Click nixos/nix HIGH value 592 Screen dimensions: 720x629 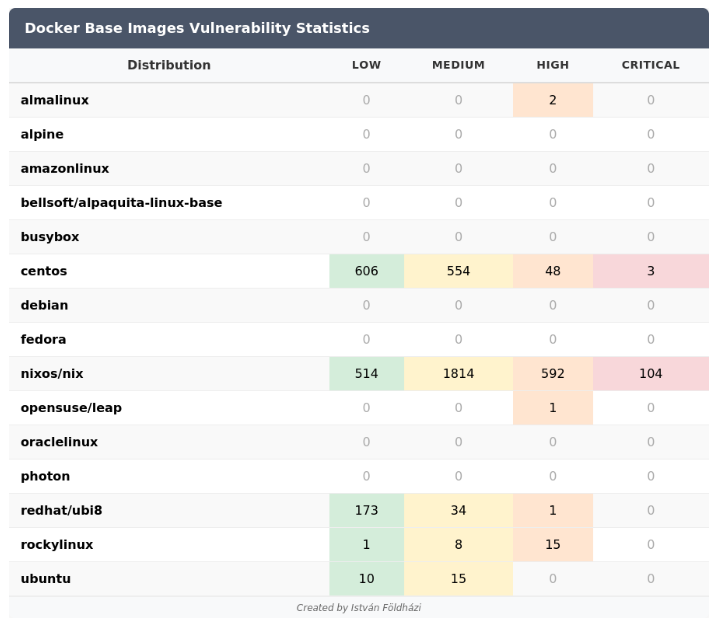pyautogui.click(x=553, y=374)
